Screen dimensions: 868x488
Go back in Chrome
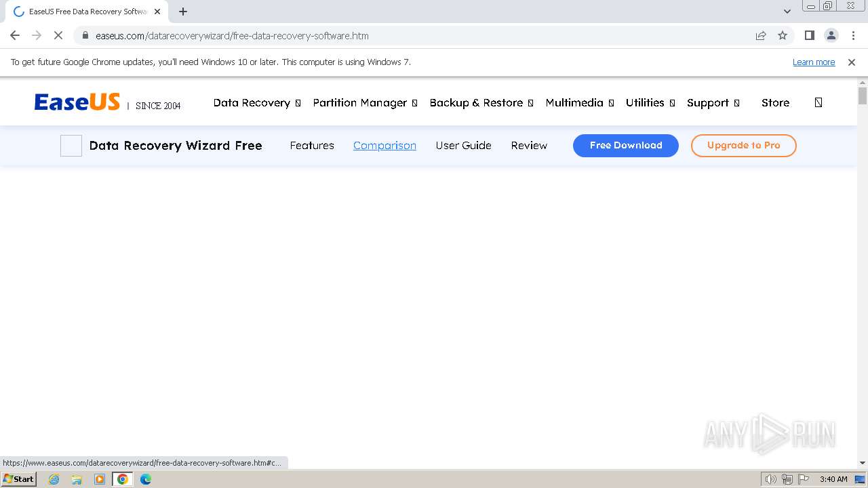[15, 35]
